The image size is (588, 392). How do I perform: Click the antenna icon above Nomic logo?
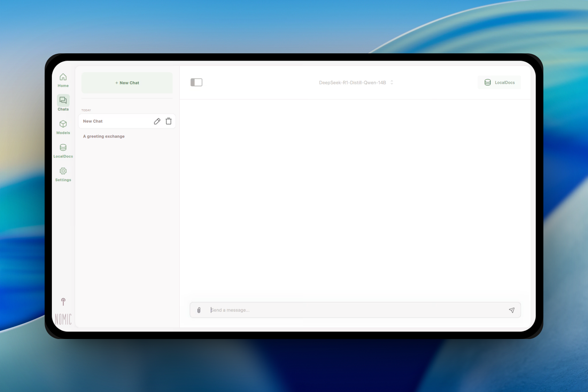pyautogui.click(x=63, y=302)
